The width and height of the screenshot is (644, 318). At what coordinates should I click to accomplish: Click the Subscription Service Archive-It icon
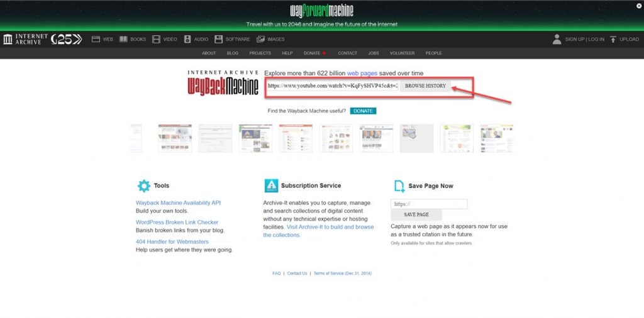[x=271, y=186]
